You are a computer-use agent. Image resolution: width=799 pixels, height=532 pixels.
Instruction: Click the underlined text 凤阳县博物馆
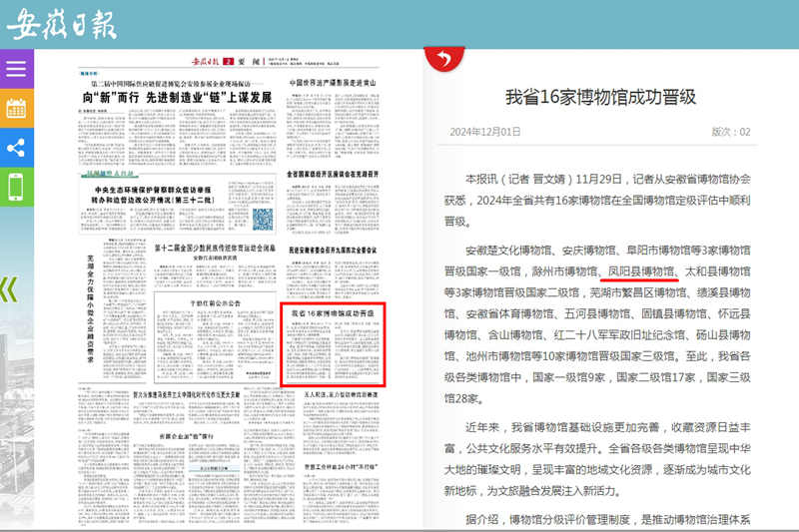[x=640, y=271]
